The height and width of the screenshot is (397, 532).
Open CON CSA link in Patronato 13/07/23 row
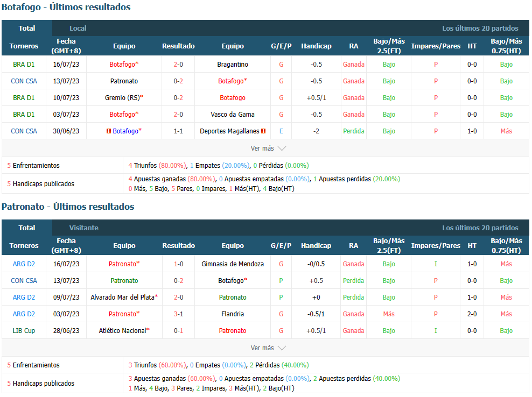pos(24,281)
